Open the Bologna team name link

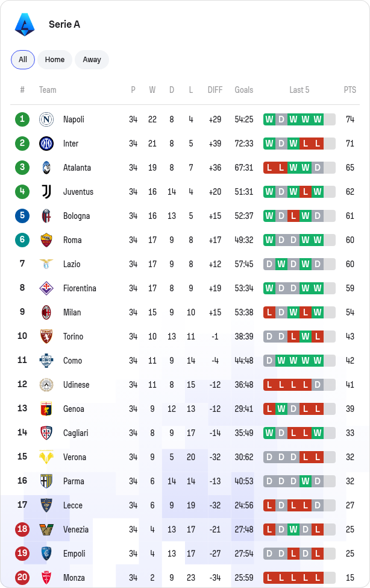(77, 216)
